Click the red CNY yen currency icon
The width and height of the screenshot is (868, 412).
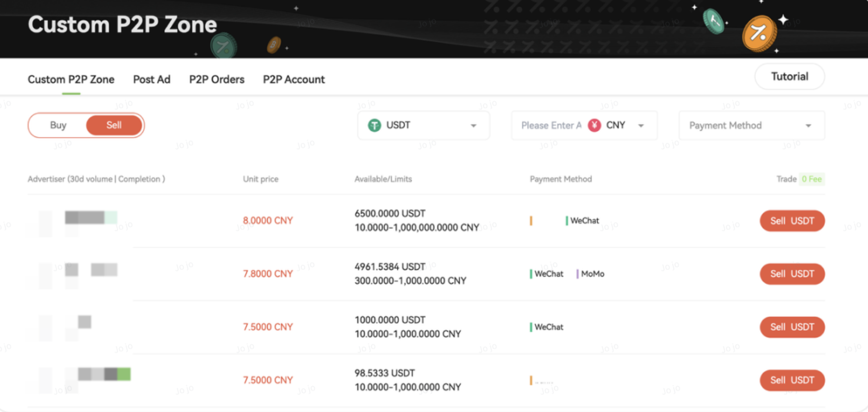click(x=594, y=125)
